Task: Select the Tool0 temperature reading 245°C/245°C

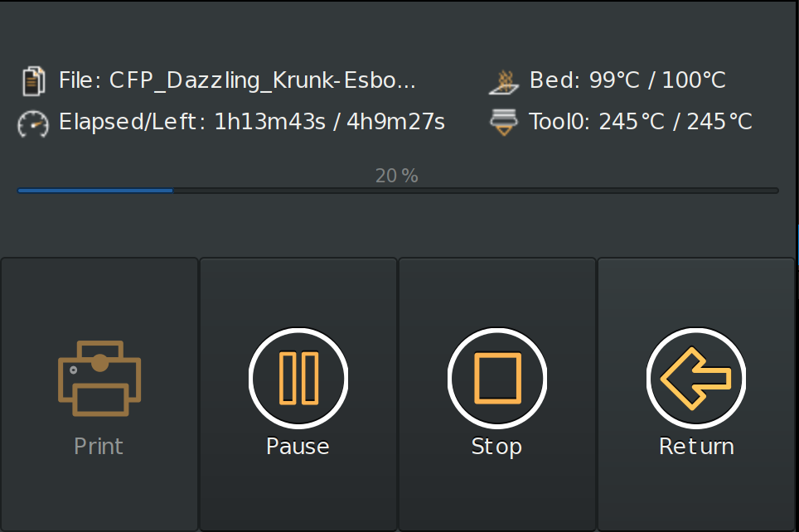Action: pos(641,121)
